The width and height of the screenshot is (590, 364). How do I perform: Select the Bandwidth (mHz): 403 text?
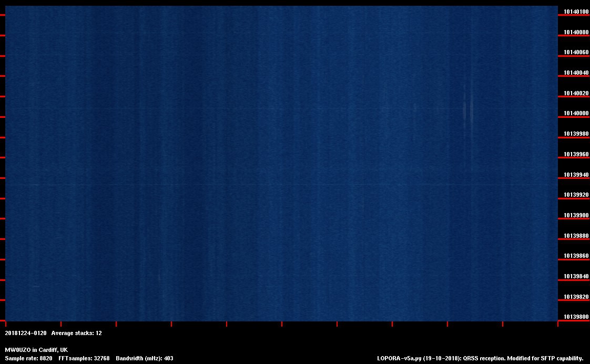(145, 359)
